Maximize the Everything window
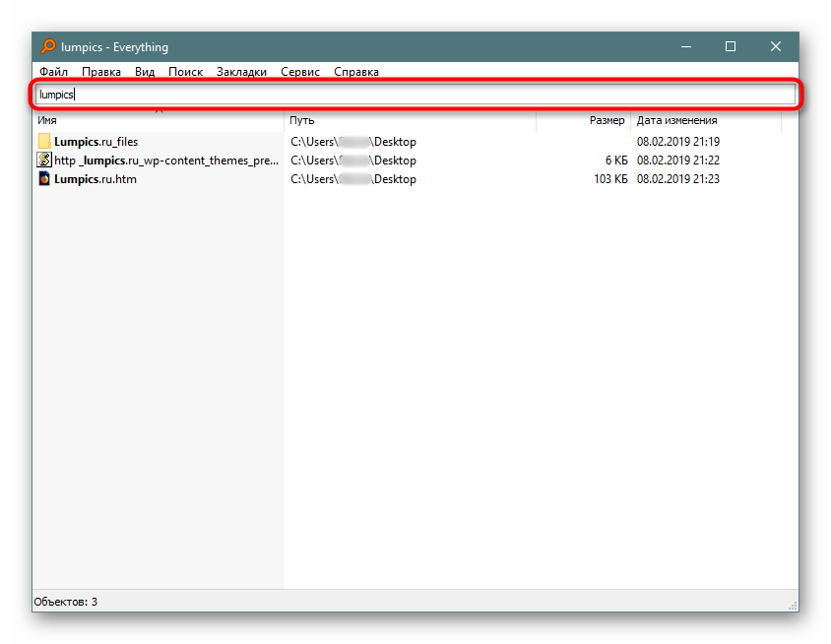Screen dimensions: 831x644 (x=731, y=46)
